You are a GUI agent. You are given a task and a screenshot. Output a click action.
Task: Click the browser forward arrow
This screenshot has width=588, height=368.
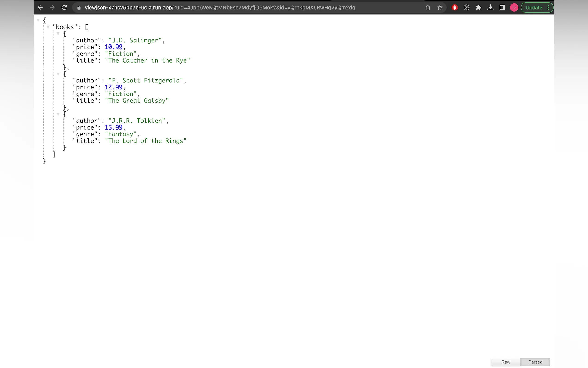pos(52,8)
